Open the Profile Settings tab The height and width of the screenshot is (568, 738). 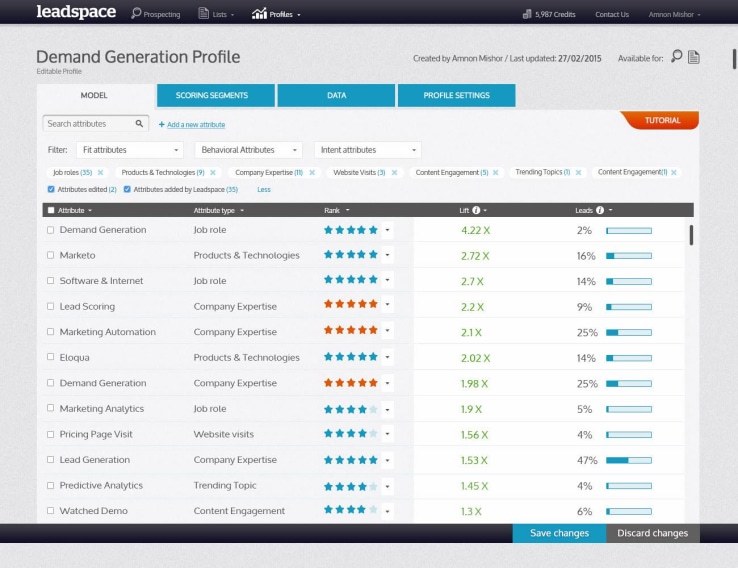(x=457, y=96)
